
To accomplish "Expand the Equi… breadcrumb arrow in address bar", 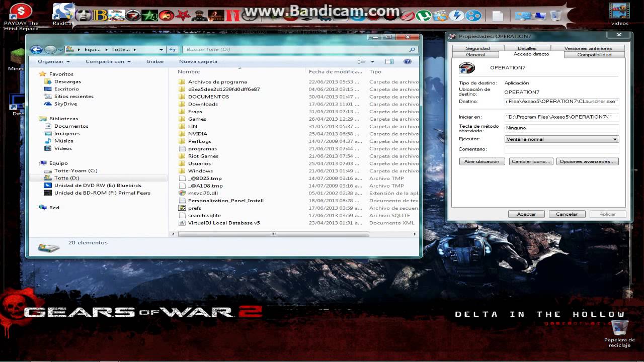I will tap(106, 50).
